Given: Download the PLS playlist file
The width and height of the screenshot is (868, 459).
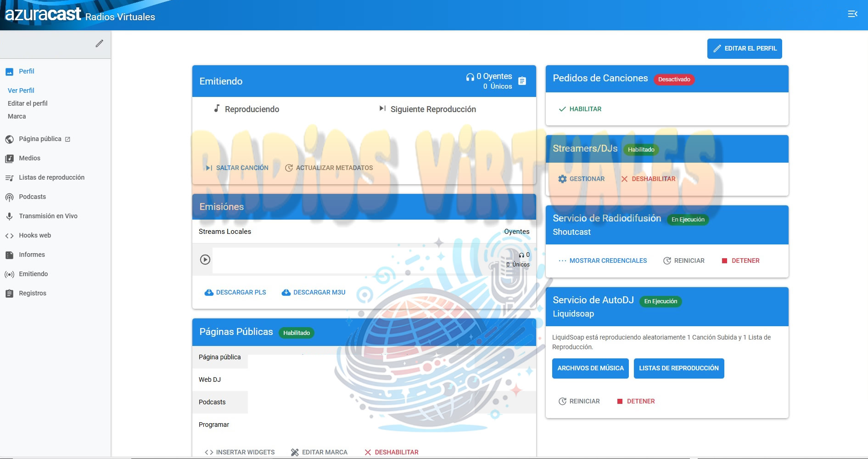Looking at the screenshot, I should click(235, 292).
